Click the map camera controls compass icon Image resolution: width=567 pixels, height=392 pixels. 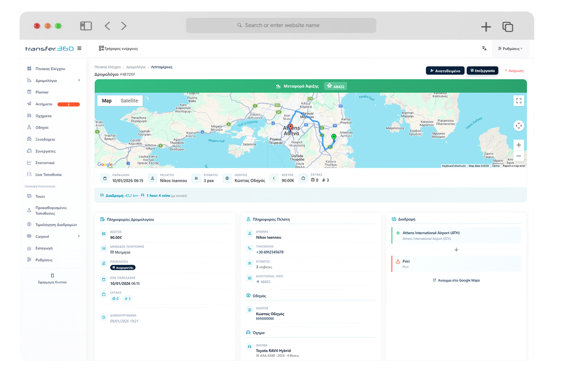[518, 126]
